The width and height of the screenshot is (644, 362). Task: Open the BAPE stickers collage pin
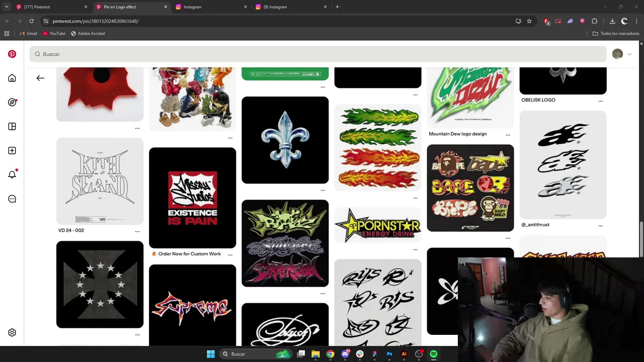coord(470,188)
